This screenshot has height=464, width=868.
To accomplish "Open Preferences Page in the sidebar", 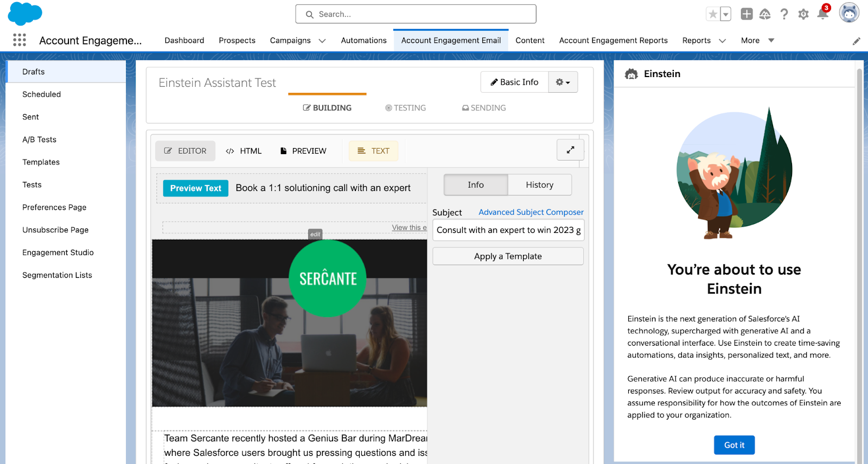I will coord(66,207).
